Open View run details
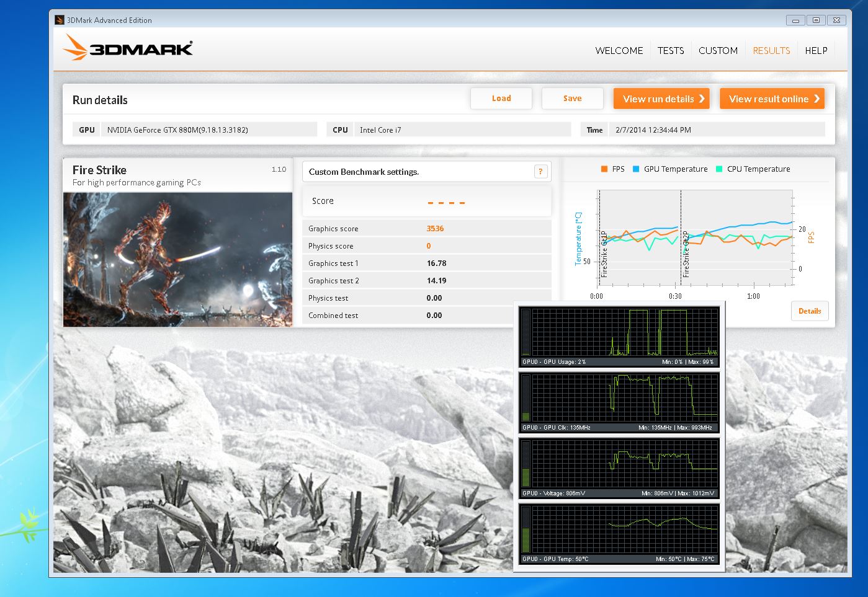This screenshot has height=597, width=868. pyautogui.click(x=661, y=99)
